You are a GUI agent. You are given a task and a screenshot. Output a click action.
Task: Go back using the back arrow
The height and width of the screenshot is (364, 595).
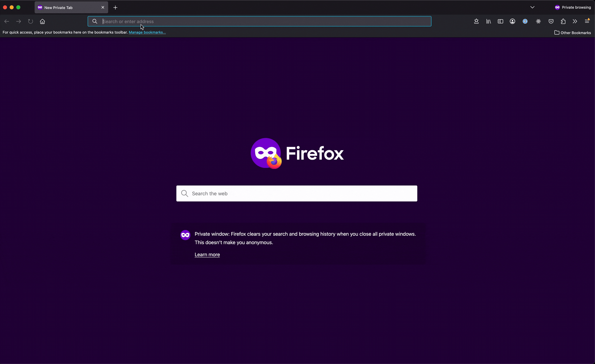(x=7, y=21)
